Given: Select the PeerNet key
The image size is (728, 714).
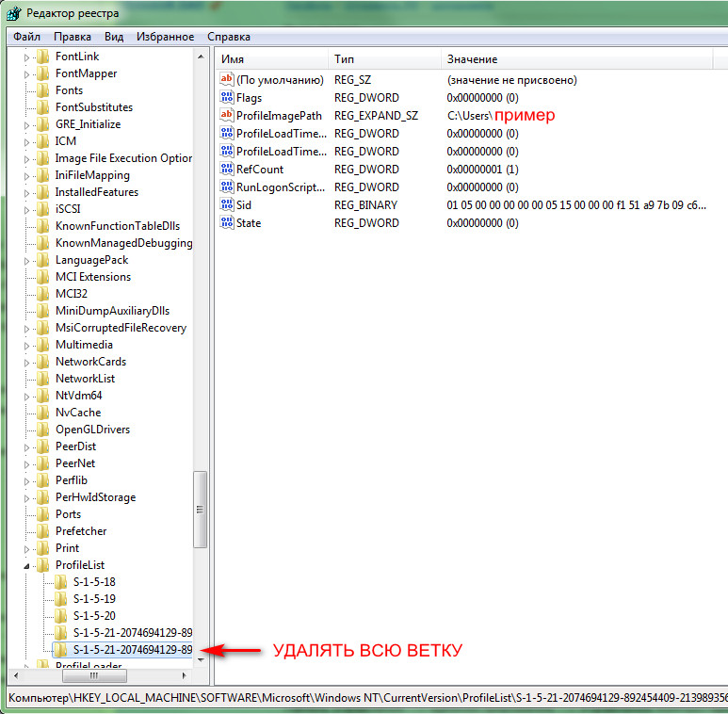Looking at the screenshot, I should pyautogui.click(x=75, y=463).
